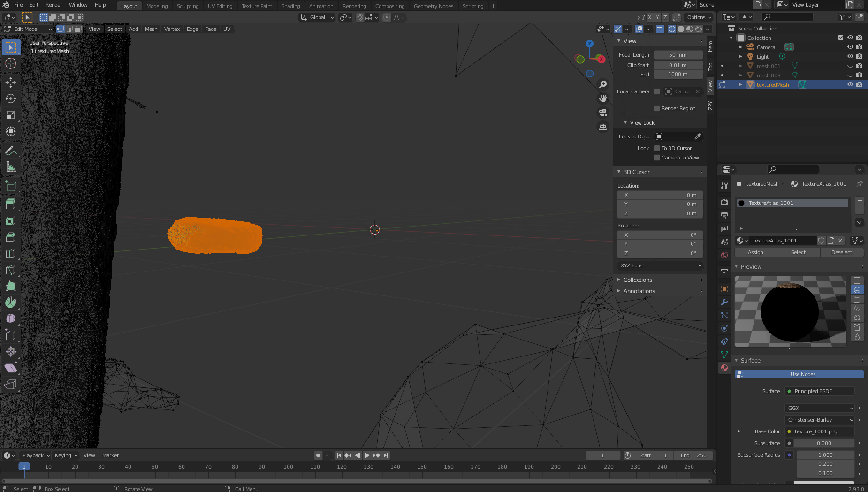868x492 pixels.
Task: Hide the Light object in outliner
Action: pos(850,56)
